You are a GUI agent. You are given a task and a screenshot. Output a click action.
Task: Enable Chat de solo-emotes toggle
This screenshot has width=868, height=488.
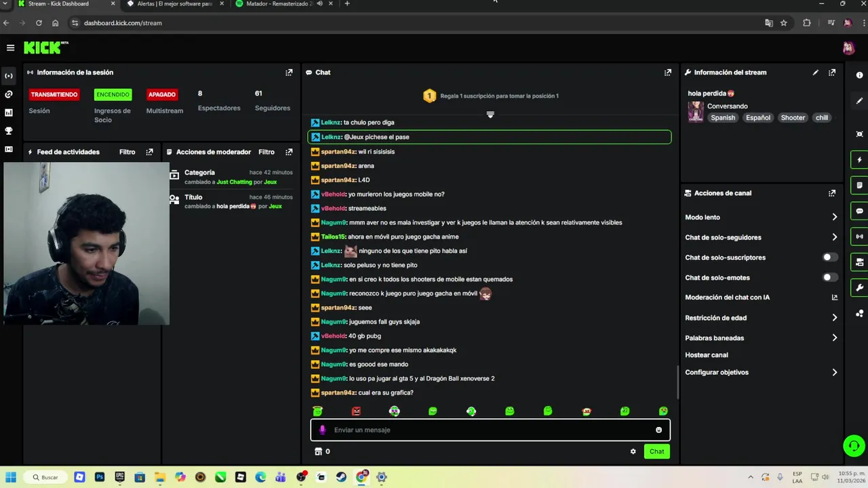(x=829, y=277)
